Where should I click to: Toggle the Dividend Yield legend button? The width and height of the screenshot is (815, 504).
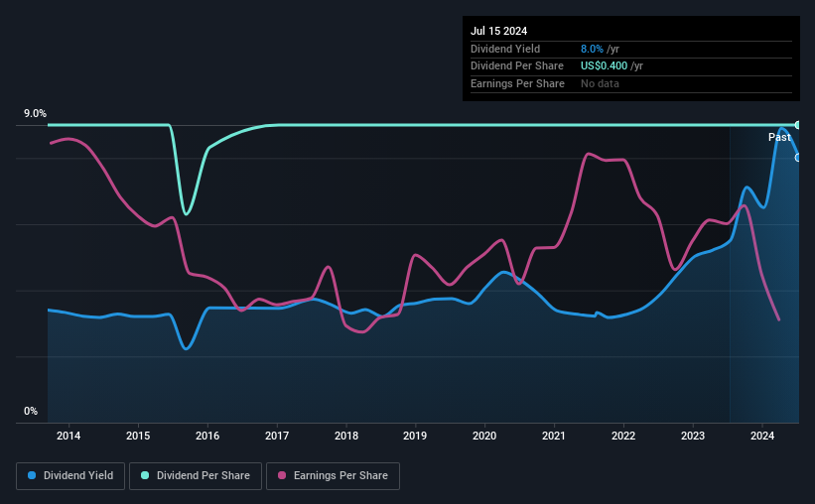(70, 476)
